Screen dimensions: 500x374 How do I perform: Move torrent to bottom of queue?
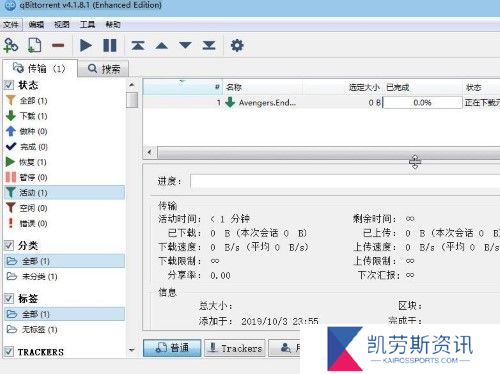[209, 45]
